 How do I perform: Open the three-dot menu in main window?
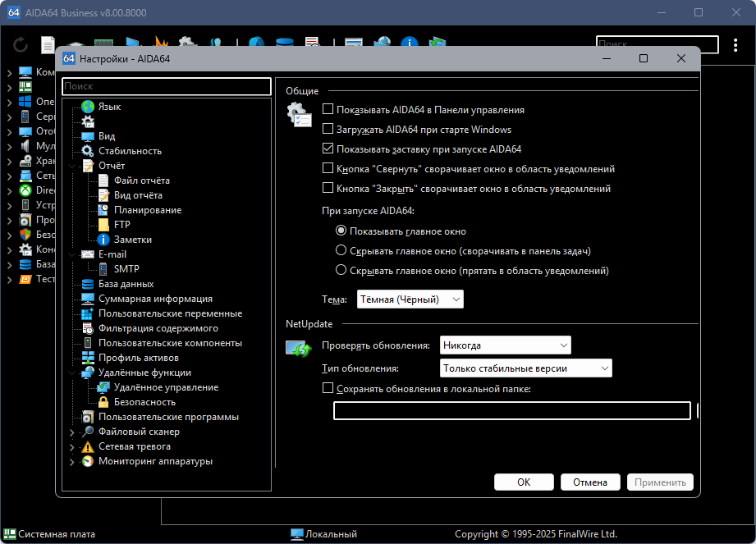pos(735,45)
